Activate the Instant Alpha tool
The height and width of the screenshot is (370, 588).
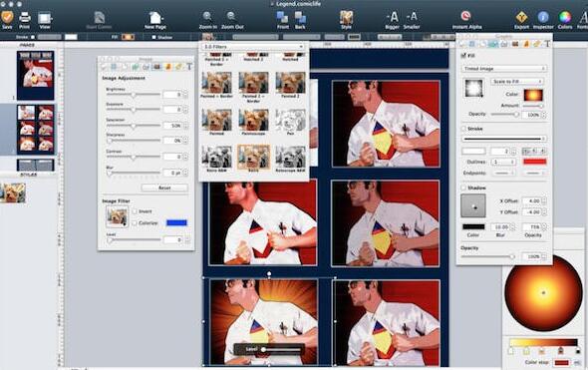pos(465,16)
